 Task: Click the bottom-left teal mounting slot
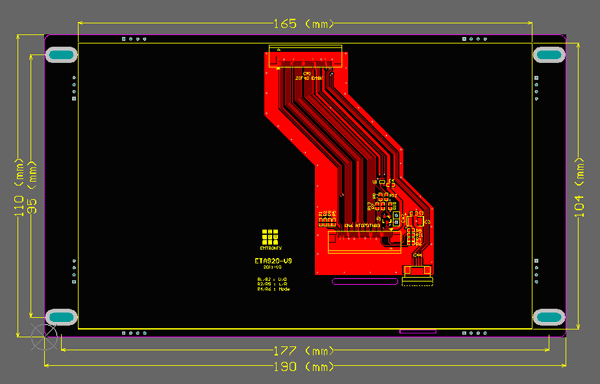coord(61,317)
